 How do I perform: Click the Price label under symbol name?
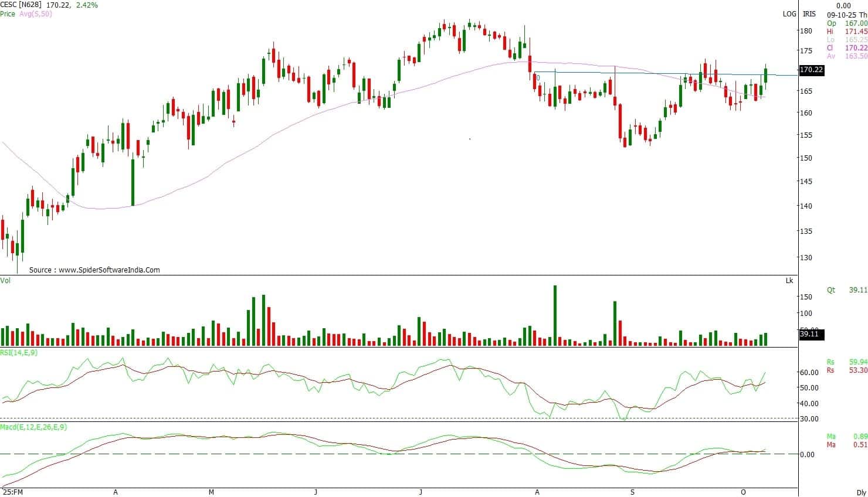point(8,13)
